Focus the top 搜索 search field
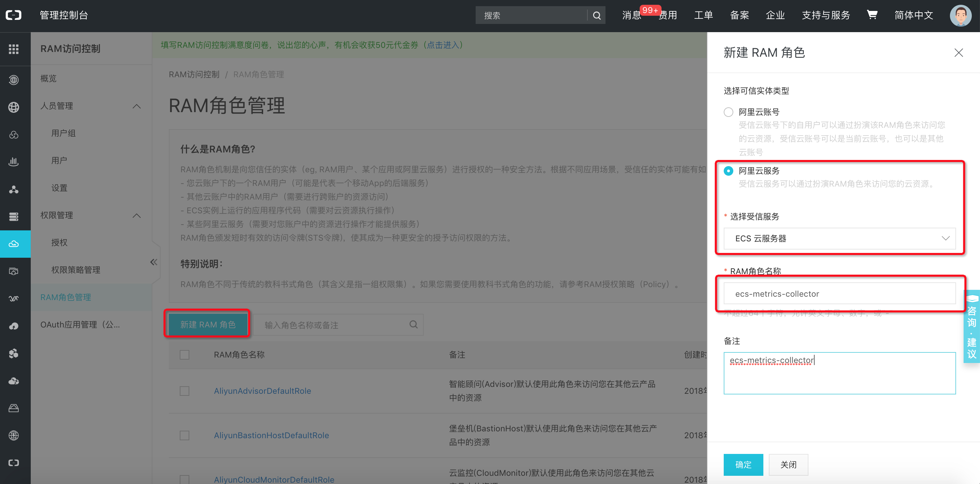This screenshot has height=484, width=980. pyautogui.click(x=531, y=16)
